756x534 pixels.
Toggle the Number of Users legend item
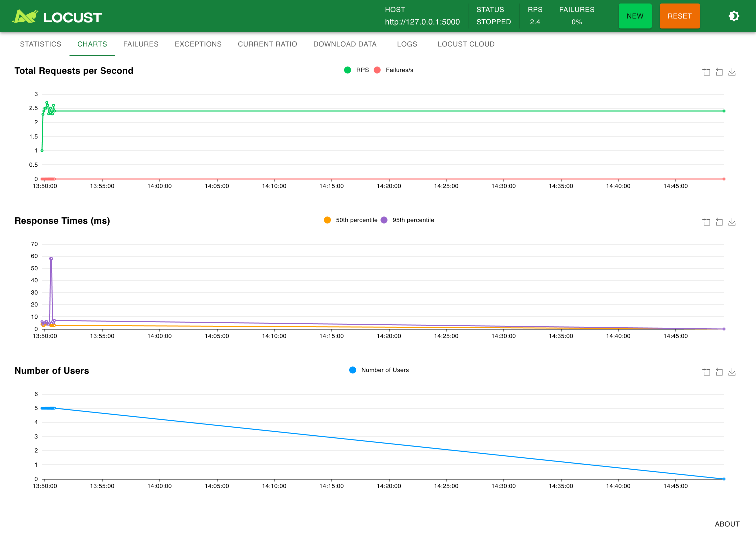pyautogui.click(x=379, y=370)
